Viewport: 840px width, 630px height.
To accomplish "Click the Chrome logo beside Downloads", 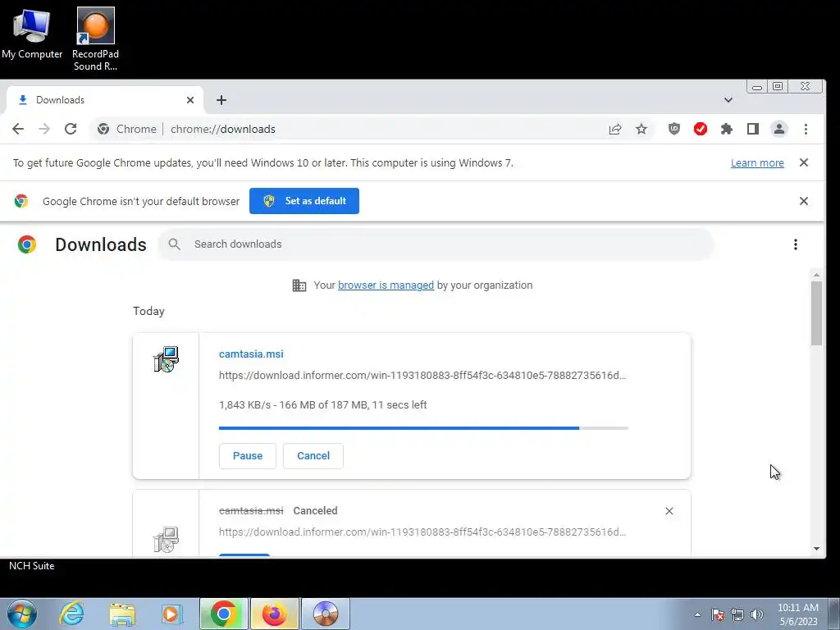I will click(x=27, y=244).
